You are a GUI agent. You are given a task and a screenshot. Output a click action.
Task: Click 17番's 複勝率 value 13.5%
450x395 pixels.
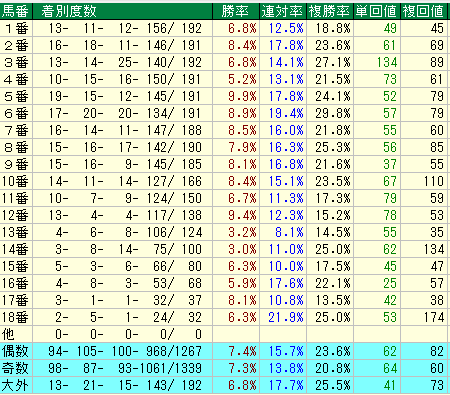coord(333,300)
